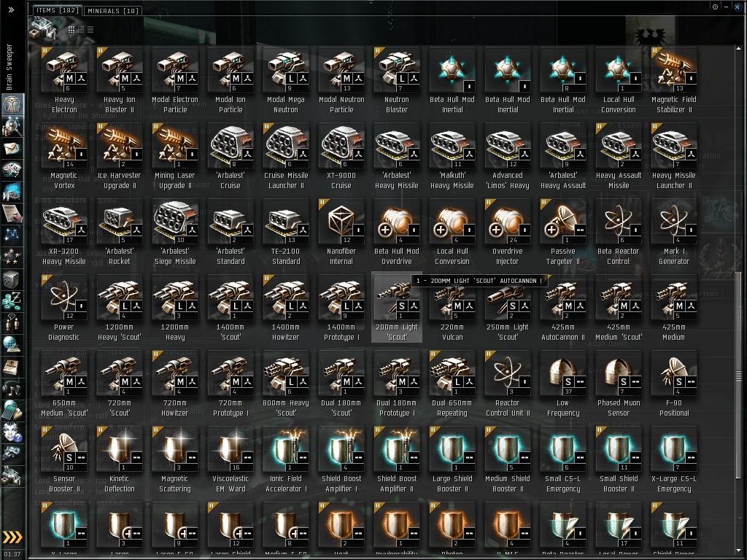
Task: Open the cards sidebar icon below mail
Action: 12,171
